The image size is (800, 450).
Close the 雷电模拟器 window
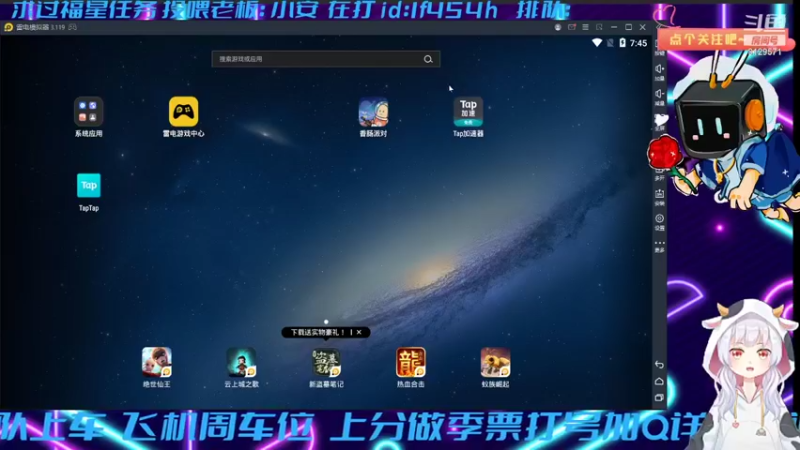pyautogui.click(x=643, y=27)
